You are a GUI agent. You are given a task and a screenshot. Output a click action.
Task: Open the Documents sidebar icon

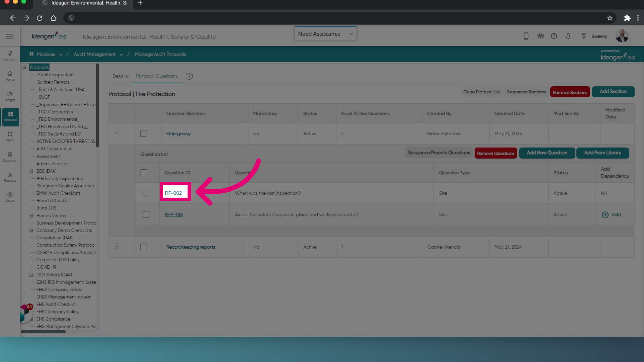10,157
